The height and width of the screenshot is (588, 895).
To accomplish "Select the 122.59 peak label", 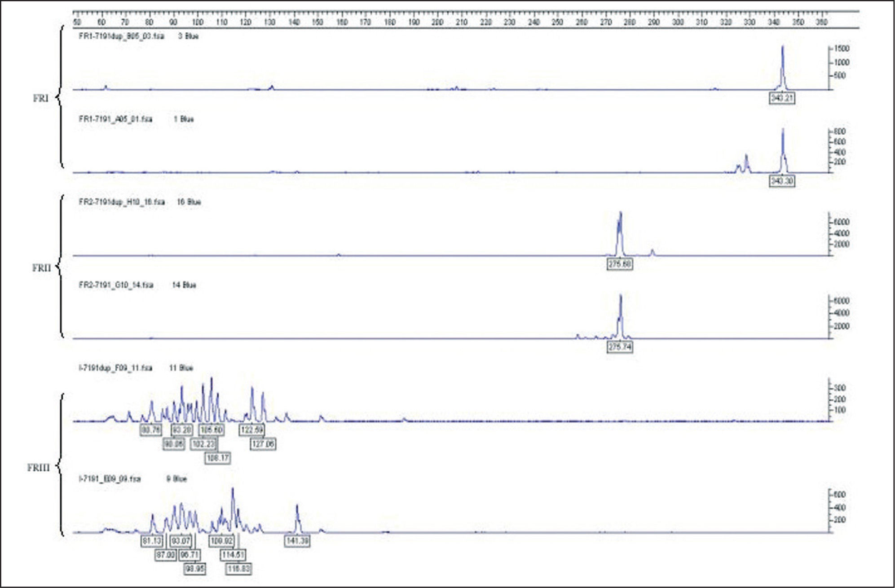I will click(251, 430).
